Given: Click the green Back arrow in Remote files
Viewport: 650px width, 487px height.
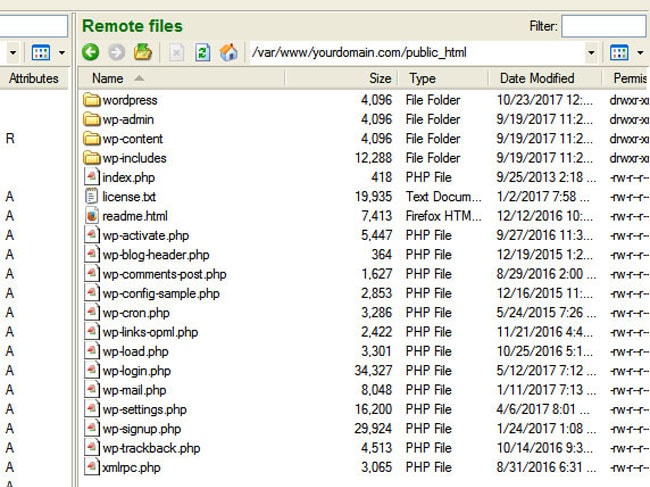Looking at the screenshot, I should [x=90, y=52].
